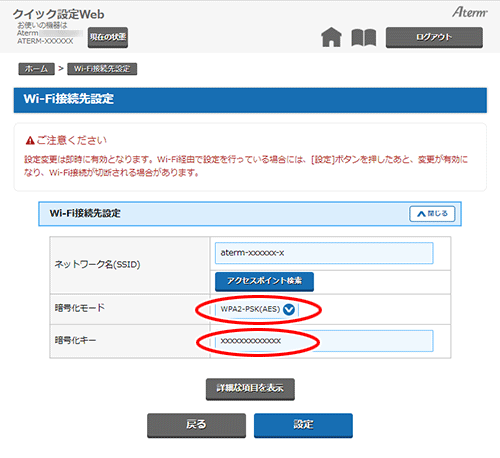Click Wi-Fi接続先設定 breadcrumb
This screenshot has height=458, width=500.
tap(102, 69)
